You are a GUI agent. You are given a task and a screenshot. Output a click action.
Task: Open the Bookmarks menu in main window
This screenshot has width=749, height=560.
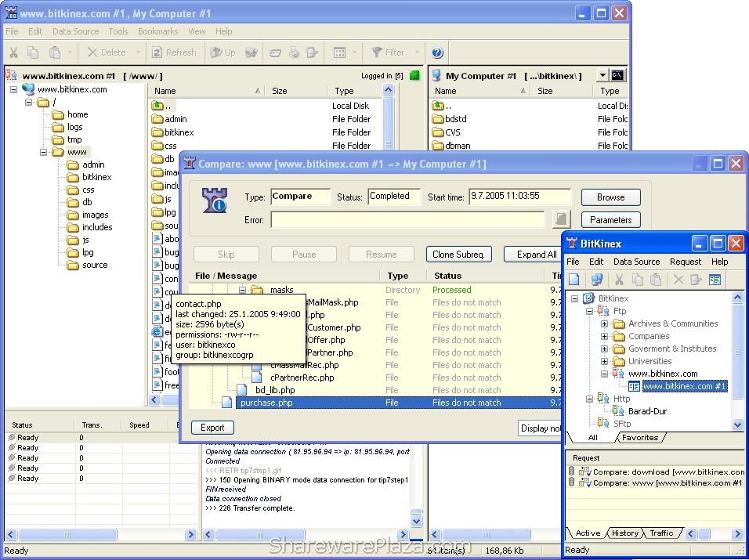point(157,31)
